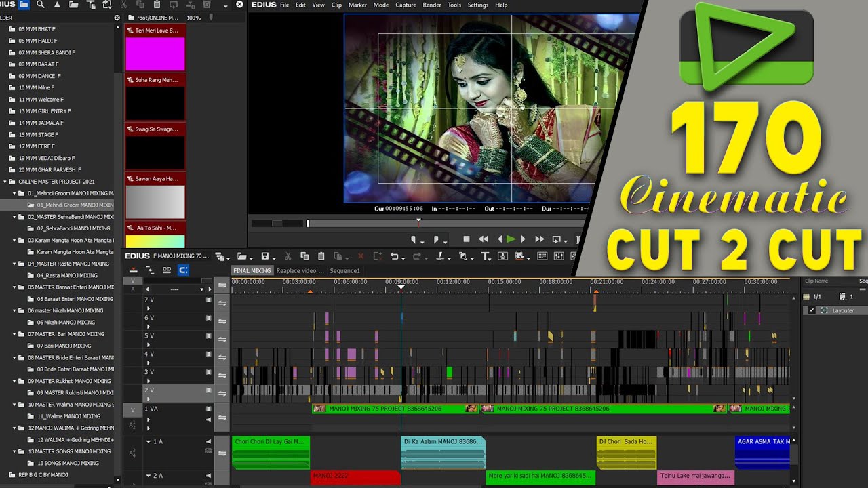
Task: Collapse 04_MASTER Rasta MANOJ MIXING folder
Action: click(x=14, y=264)
